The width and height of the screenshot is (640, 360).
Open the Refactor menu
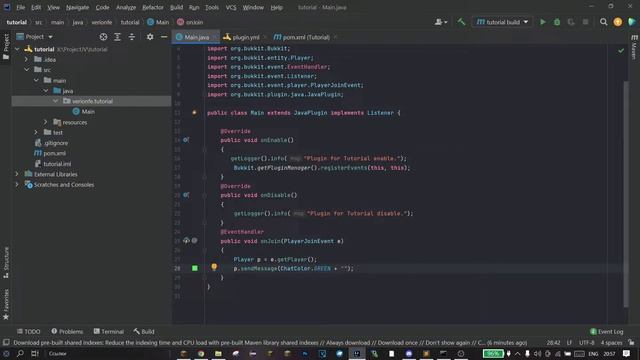click(153, 7)
